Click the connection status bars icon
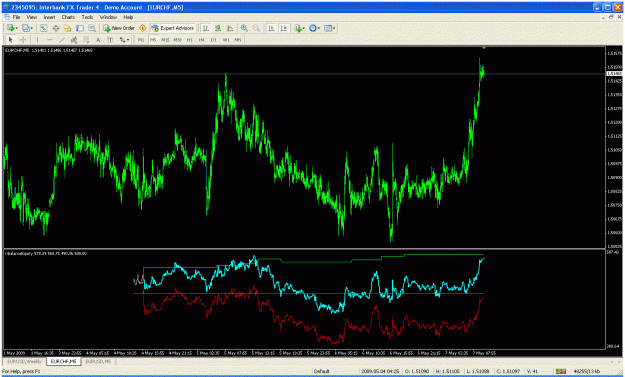The image size is (625, 377). pos(561,371)
